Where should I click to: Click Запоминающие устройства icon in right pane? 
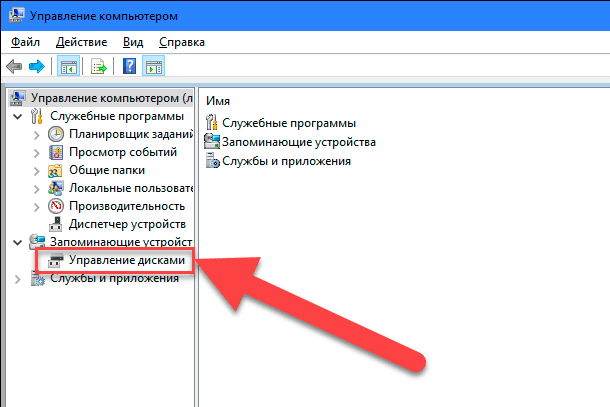[212, 142]
